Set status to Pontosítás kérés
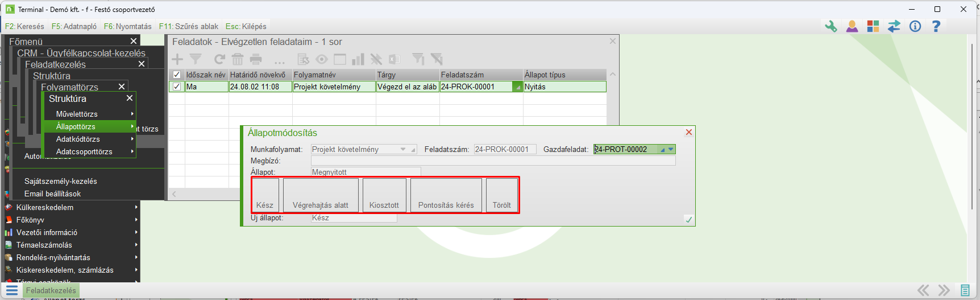 446,195
